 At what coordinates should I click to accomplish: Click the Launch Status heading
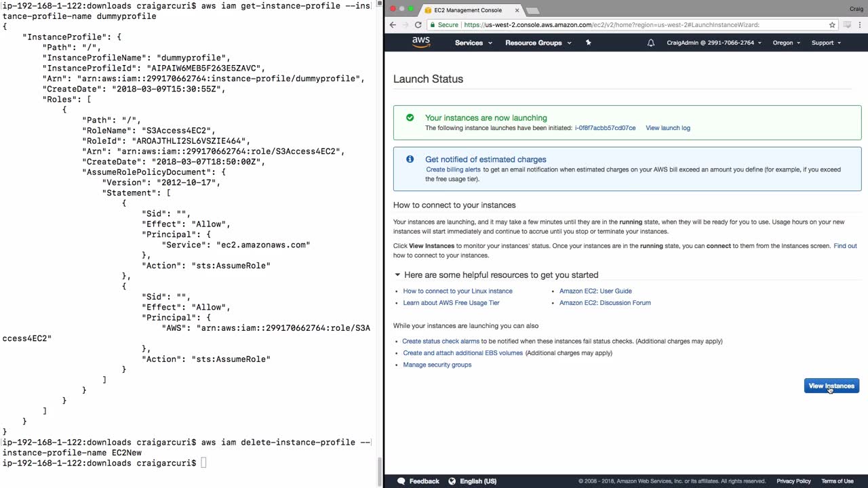point(428,79)
